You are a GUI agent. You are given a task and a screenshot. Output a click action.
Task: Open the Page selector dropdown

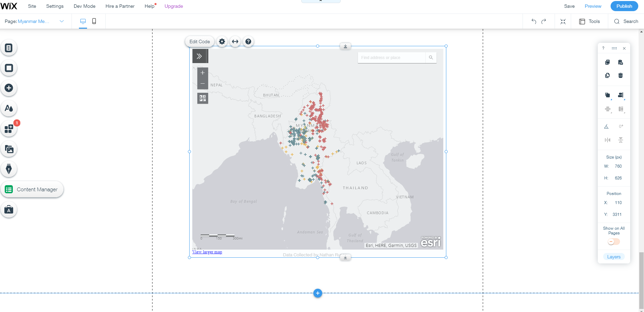[x=61, y=21]
